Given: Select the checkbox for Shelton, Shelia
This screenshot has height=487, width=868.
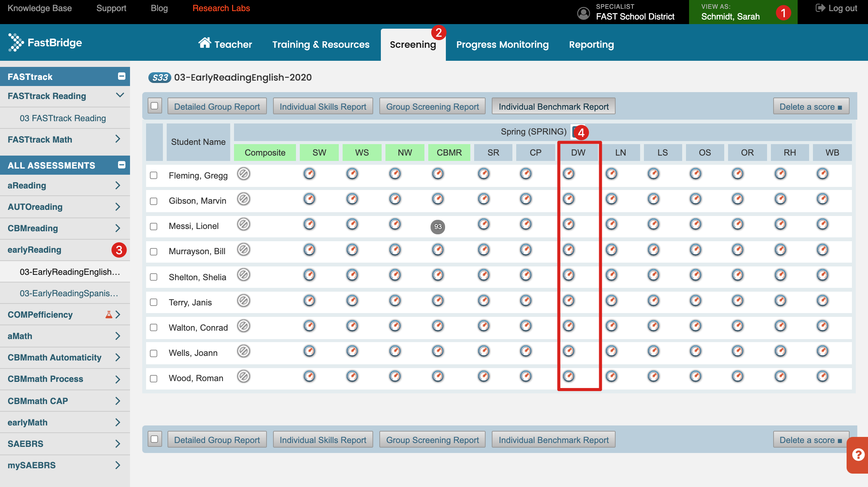Looking at the screenshot, I should (x=154, y=277).
